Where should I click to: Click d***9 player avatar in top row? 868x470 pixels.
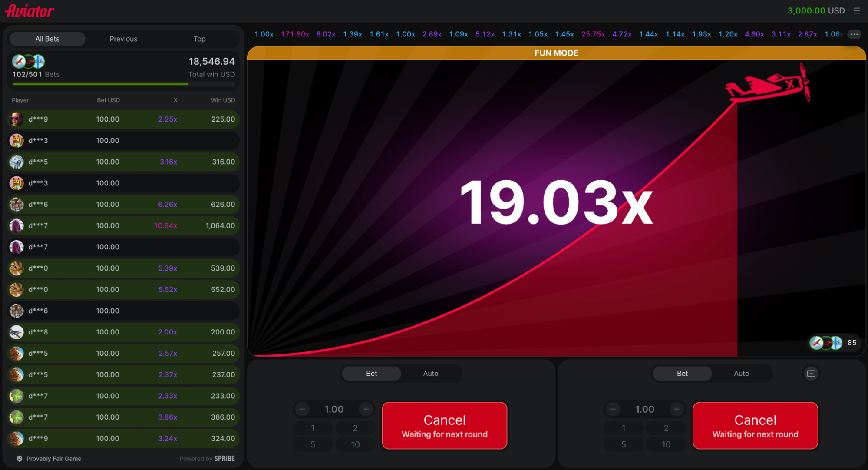click(17, 119)
